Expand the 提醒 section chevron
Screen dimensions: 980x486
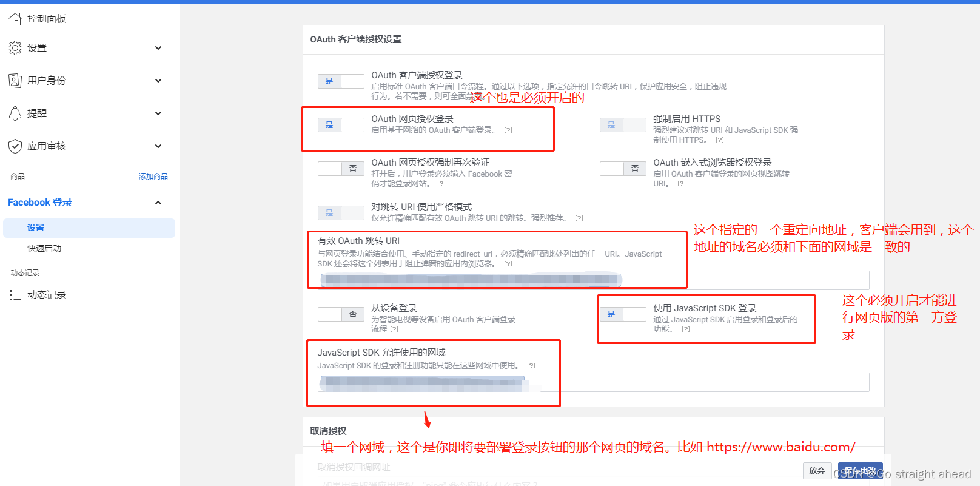(158, 113)
